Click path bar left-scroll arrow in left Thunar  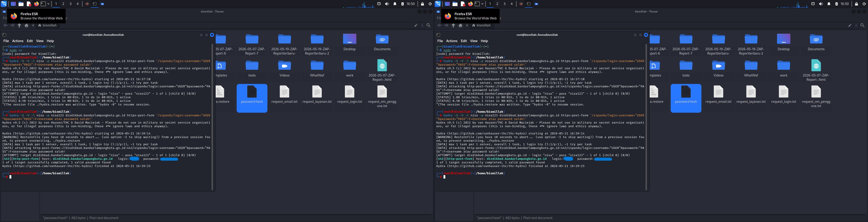33,25
